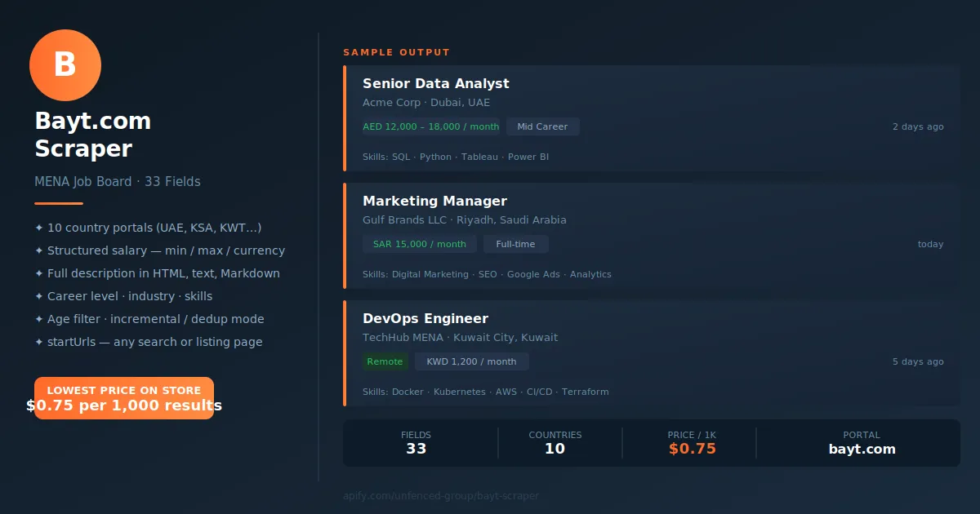Click the Skills: SQL · Python · Tableau line
Screen dimensions: 980x514
point(456,157)
